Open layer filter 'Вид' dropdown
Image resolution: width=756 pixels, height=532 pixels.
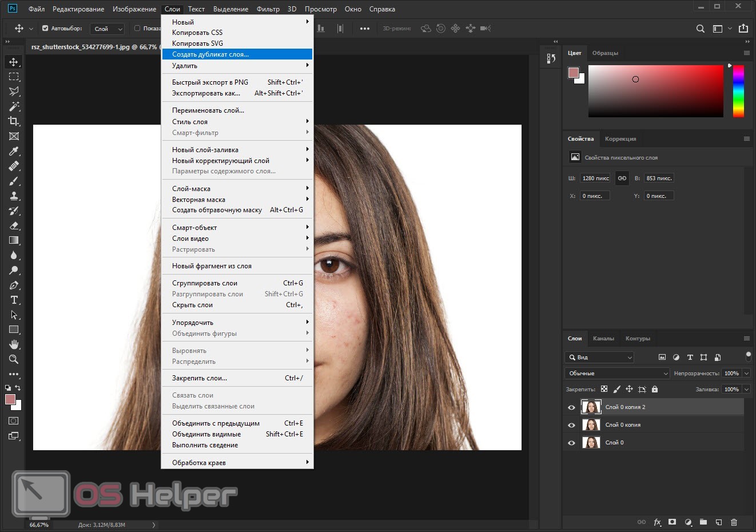[599, 357]
